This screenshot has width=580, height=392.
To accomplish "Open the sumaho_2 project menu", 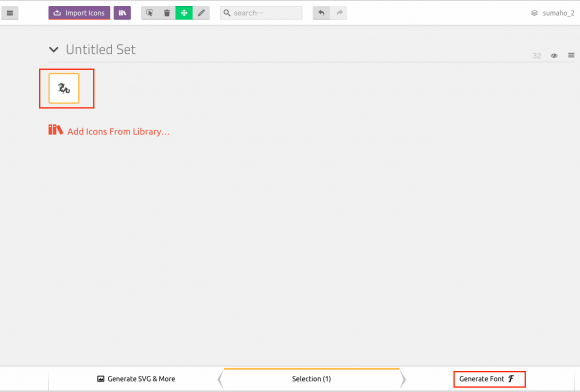I will click(x=553, y=13).
